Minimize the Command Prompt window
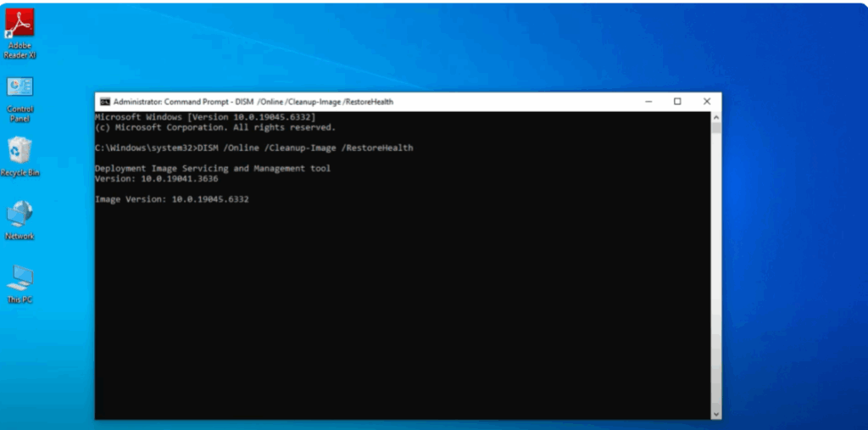Image resolution: width=868 pixels, height=430 pixels. tap(648, 102)
